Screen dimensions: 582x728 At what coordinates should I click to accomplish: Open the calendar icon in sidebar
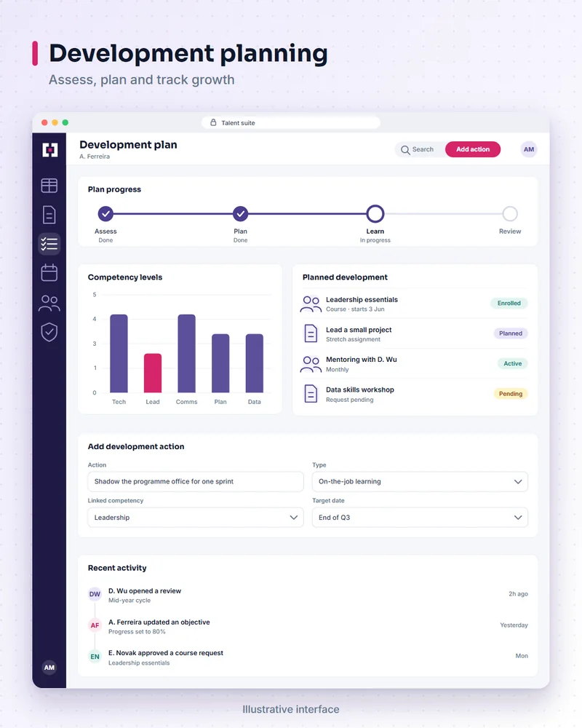[49, 272]
